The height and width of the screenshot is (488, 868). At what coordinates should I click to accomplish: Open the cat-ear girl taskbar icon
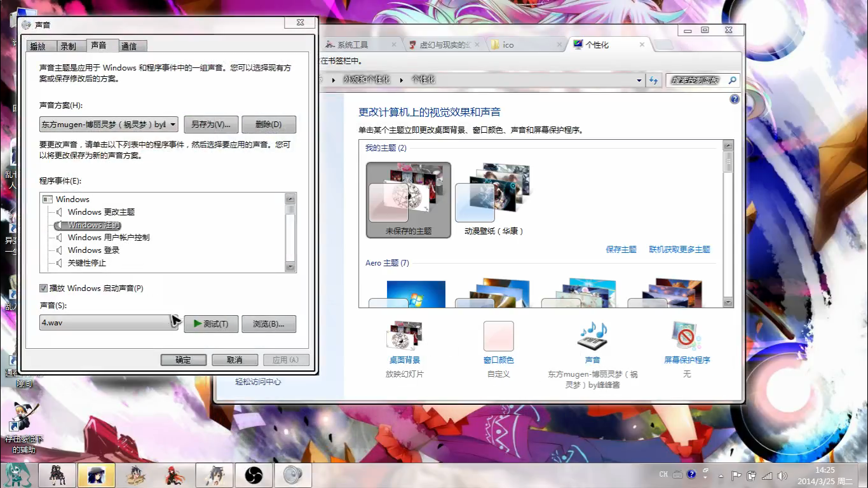(214, 475)
